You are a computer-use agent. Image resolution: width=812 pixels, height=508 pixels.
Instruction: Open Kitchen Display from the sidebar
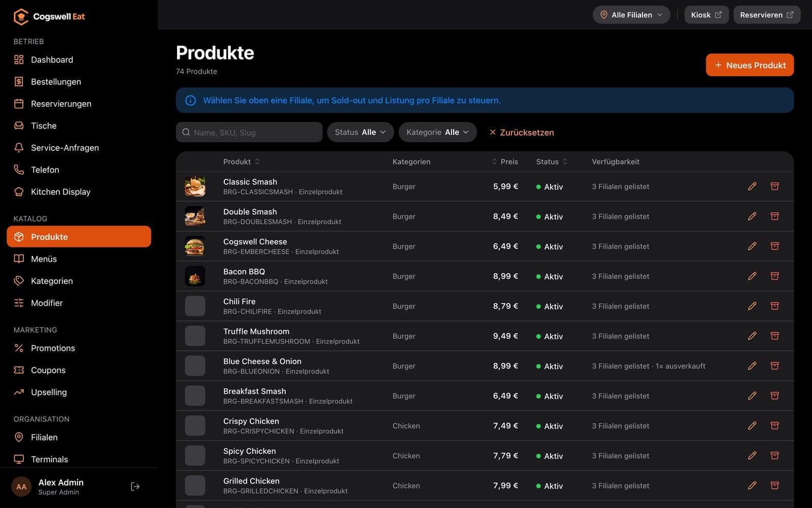(79, 192)
